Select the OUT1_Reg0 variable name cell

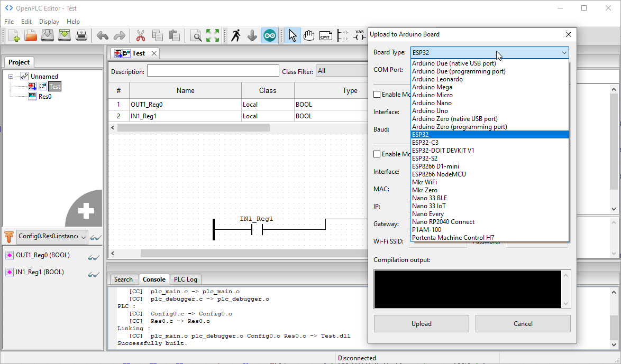tap(185, 105)
